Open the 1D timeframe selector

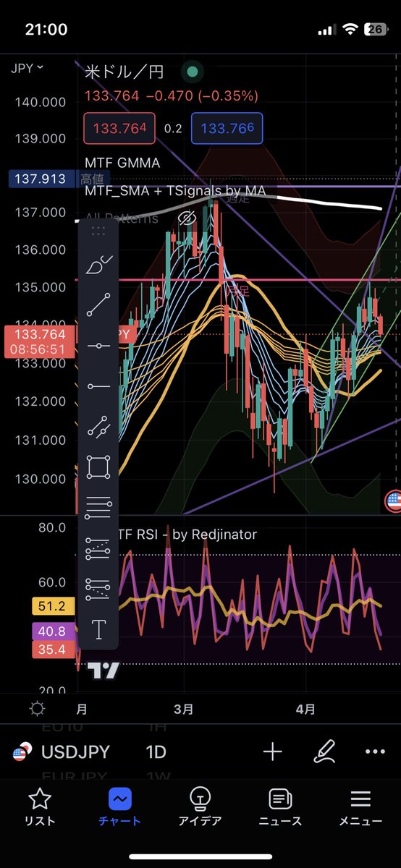click(156, 752)
